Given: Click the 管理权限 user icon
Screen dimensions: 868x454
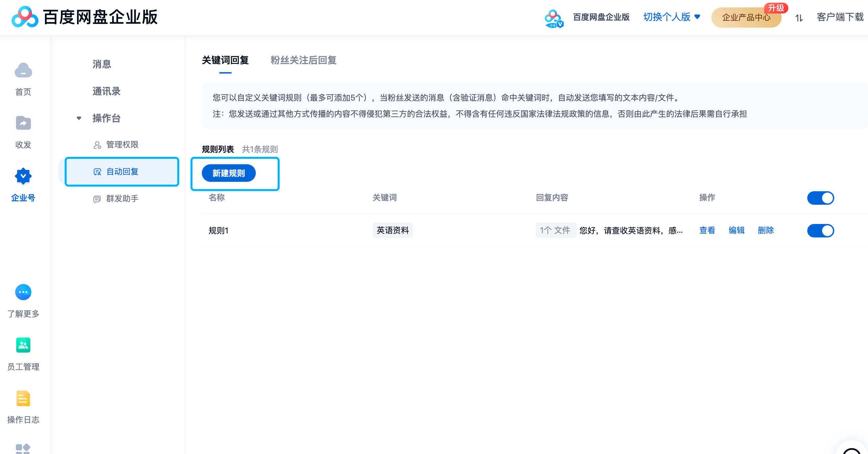Looking at the screenshot, I should point(97,145).
